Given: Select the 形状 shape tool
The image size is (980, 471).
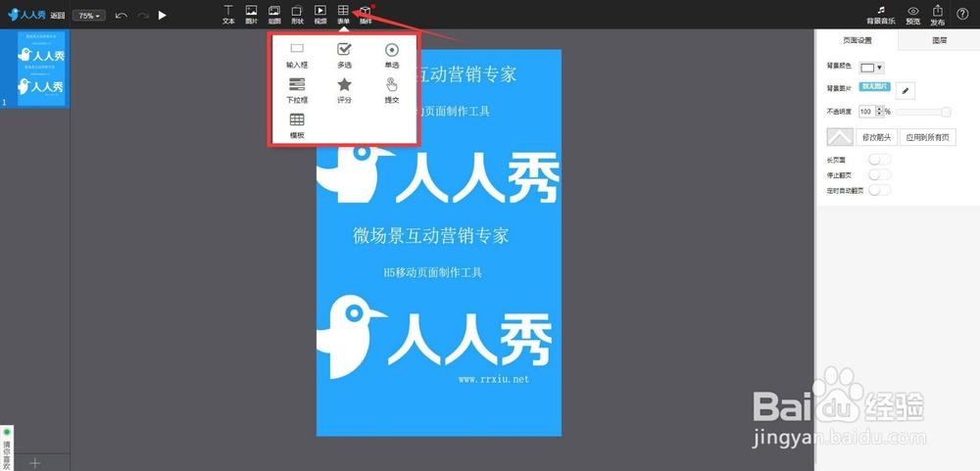Looking at the screenshot, I should pyautogui.click(x=298, y=15).
